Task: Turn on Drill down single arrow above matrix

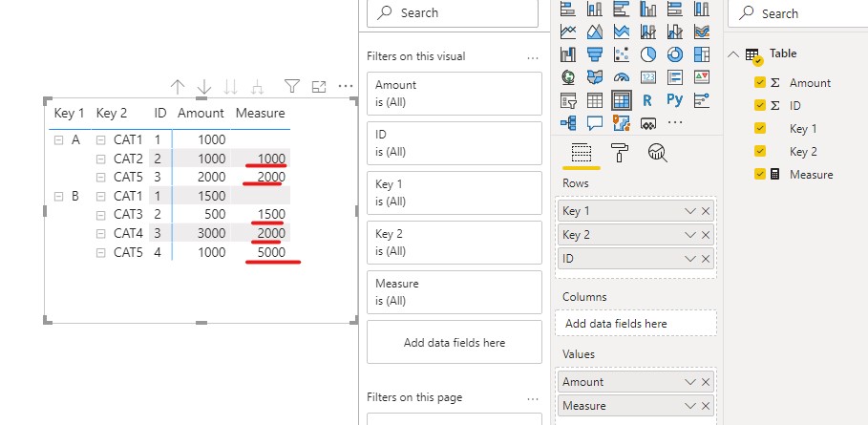Action: point(204,86)
